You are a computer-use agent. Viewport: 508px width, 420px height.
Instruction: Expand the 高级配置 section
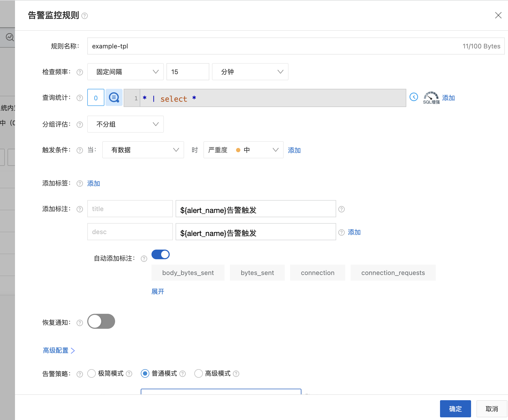point(59,350)
